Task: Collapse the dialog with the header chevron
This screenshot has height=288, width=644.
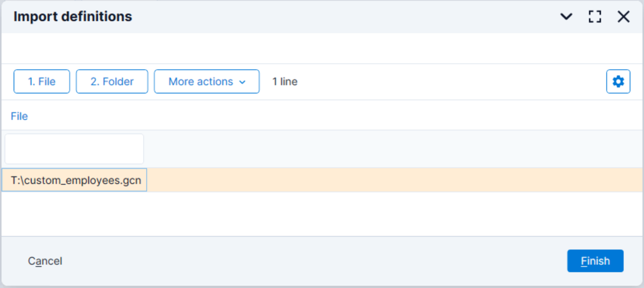Action: [x=566, y=17]
